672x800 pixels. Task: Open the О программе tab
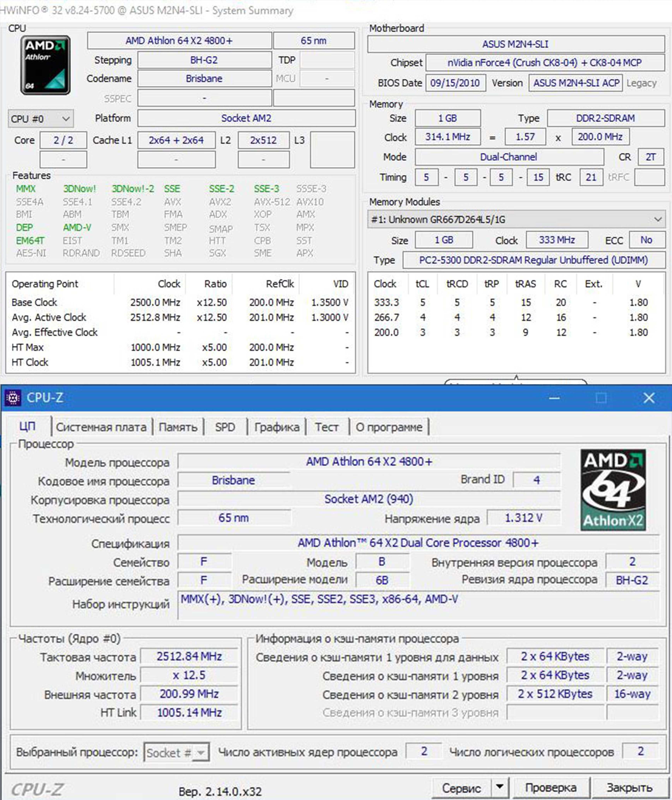(389, 427)
